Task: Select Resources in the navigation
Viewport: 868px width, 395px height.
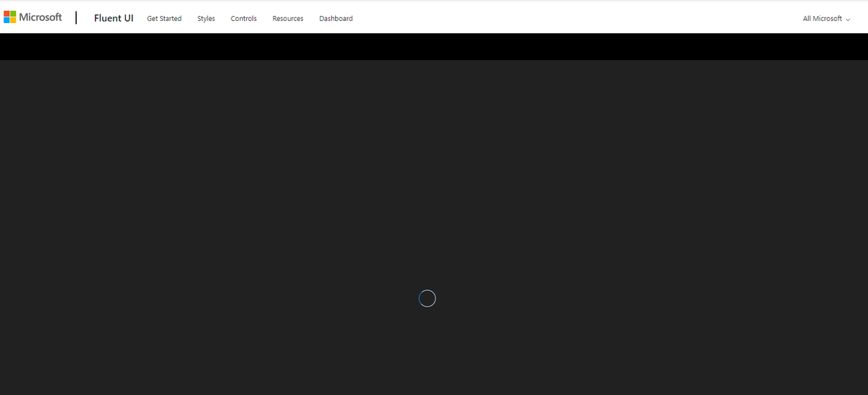Action: pyautogui.click(x=288, y=18)
